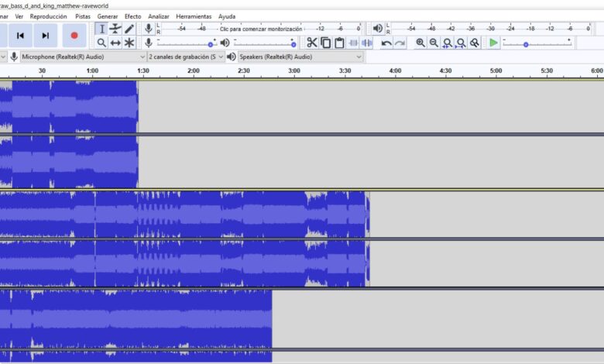Image resolution: width=604 pixels, height=364 pixels.
Task: Select the Multi-Tool asterisk icon
Action: [129, 43]
